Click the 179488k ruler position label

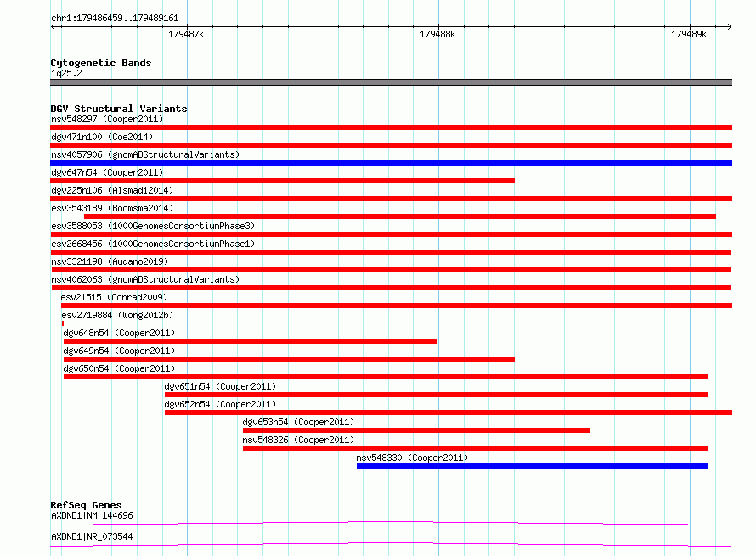[437, 34]
